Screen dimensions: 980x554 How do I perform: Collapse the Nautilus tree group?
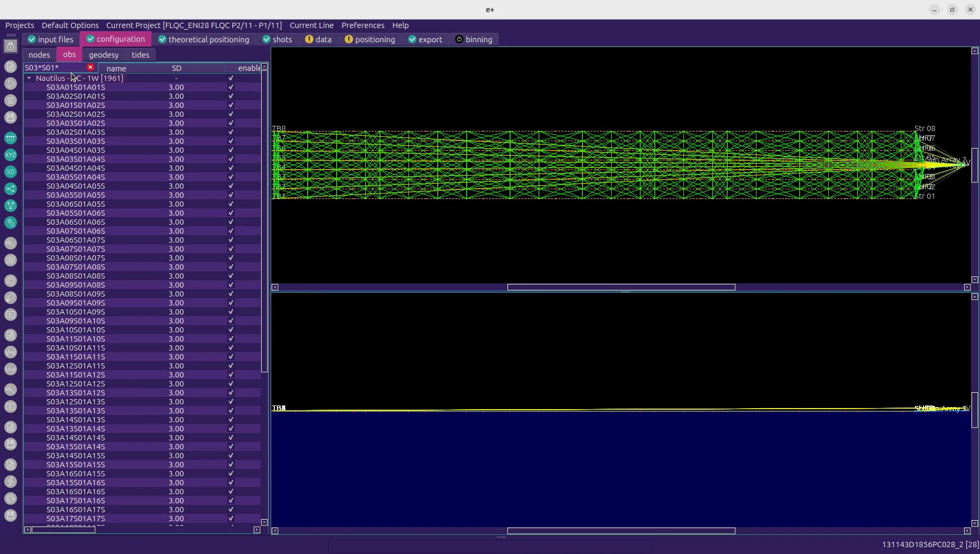click(29, 78)
